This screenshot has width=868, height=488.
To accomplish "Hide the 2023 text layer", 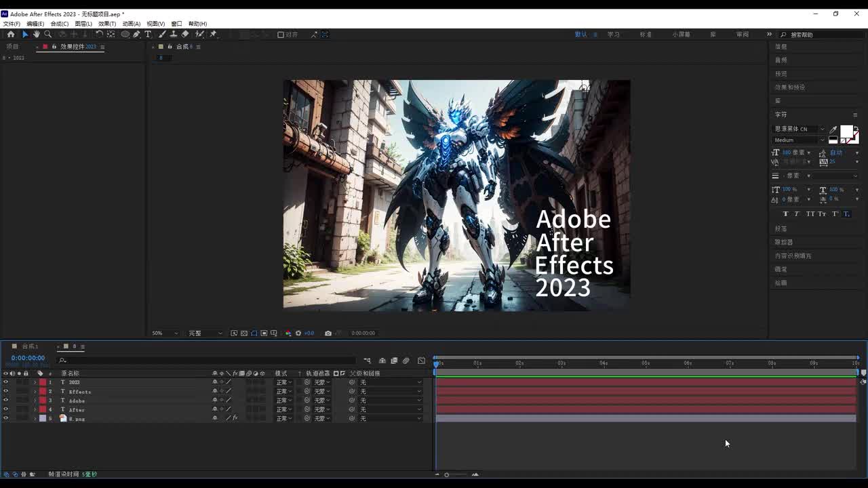I will coord(5,382).
